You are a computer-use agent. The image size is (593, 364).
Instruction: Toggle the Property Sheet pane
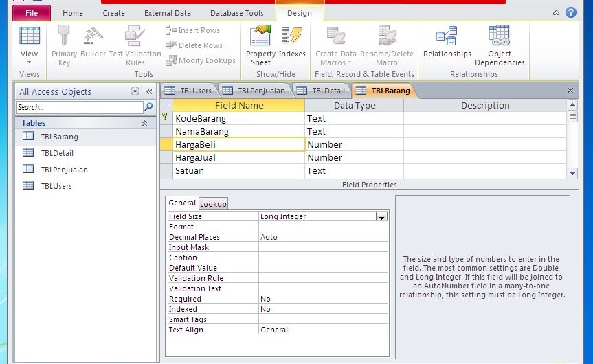click(260, 45)
